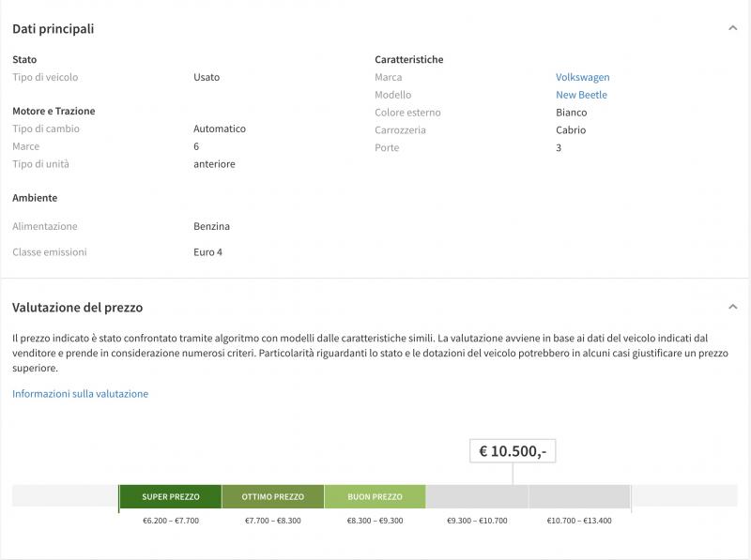Select the Automatico gearbox value
The image size is (751, 560).
click(x=220, y=129)
